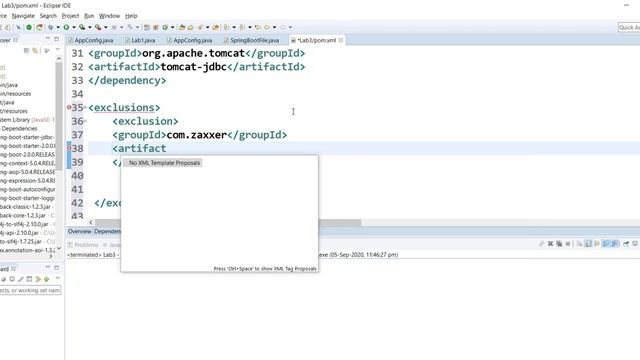
Task: Click the error marker on line 38
Action: tap(69, 148)
